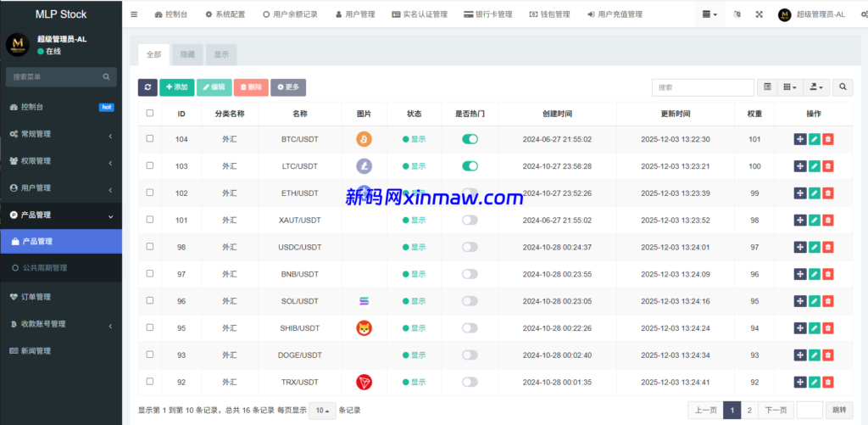Click the 下一页 pagination button

coord(776,410)
